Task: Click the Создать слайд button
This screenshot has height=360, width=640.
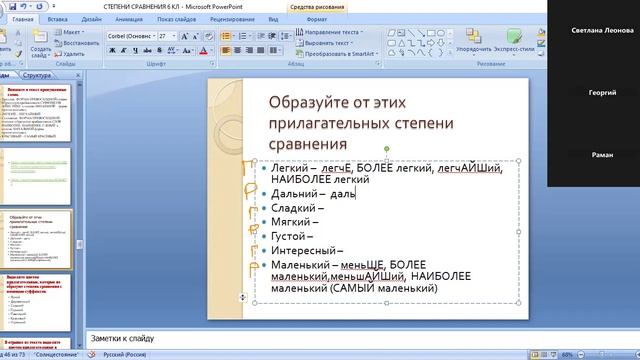Action: tap(40, 44)
